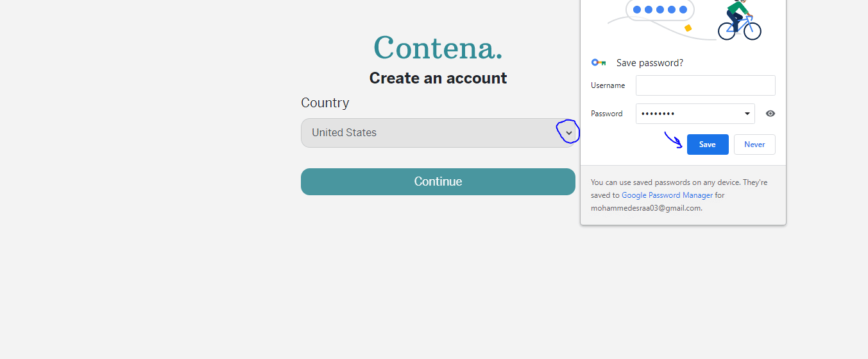This screenshot has height=359, width=868.
Task: Open the Country dropdown chevron
Action: [568, 133]
